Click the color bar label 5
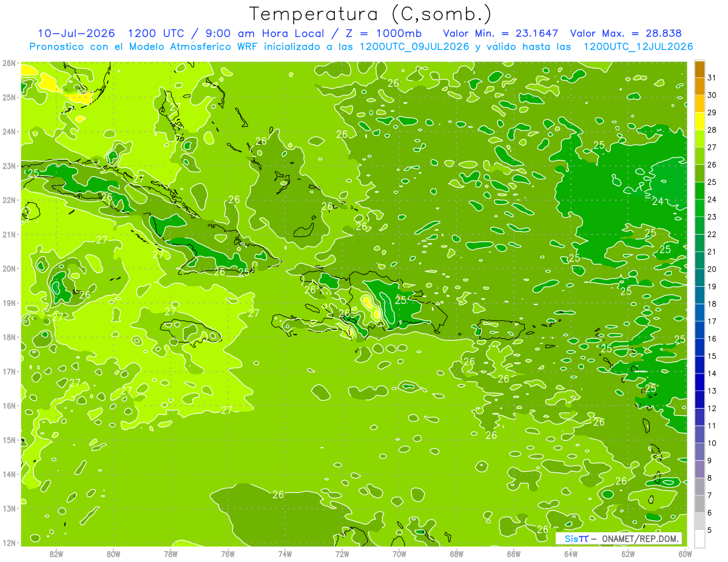The image size is (728, 562). coord(710,530)
